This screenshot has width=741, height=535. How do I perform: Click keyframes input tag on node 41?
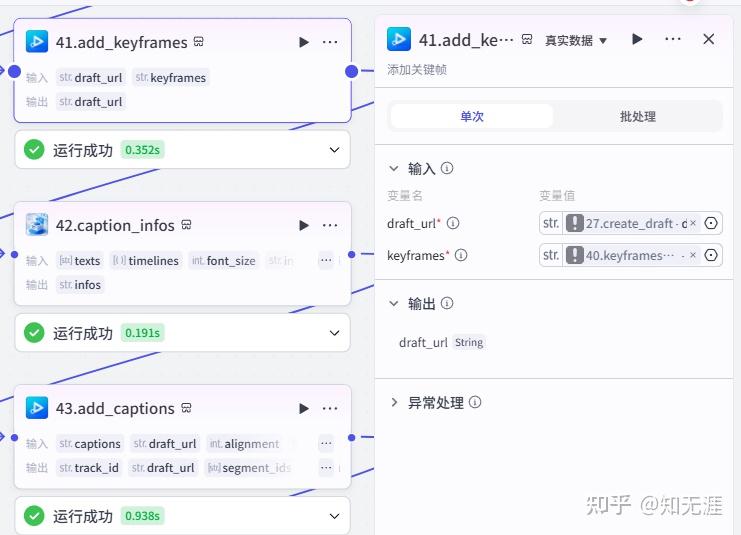click(x=171, y=78)
